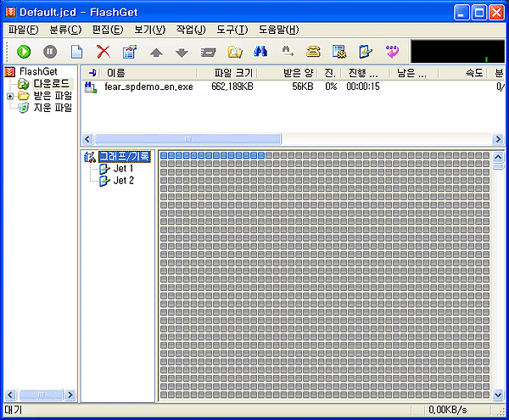The height and width of the screenshot is (420, 509).
Task: Open 도움말(H) menu
Action: point(278,30)
